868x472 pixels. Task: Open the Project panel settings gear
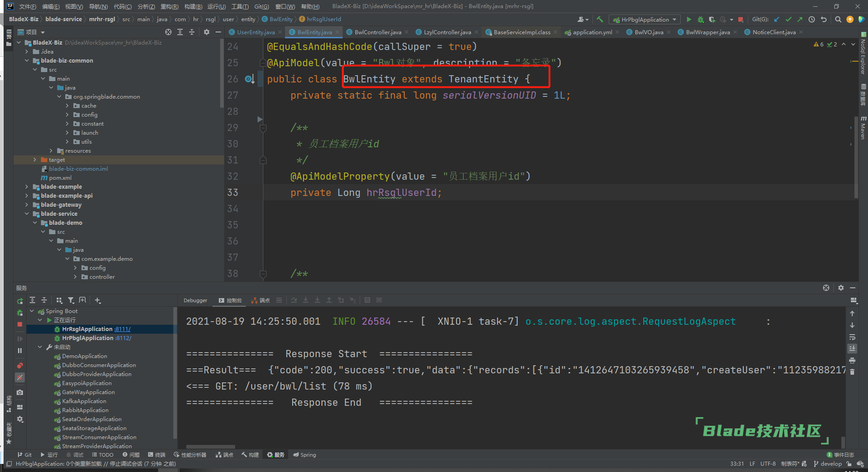tap(207, 32)
